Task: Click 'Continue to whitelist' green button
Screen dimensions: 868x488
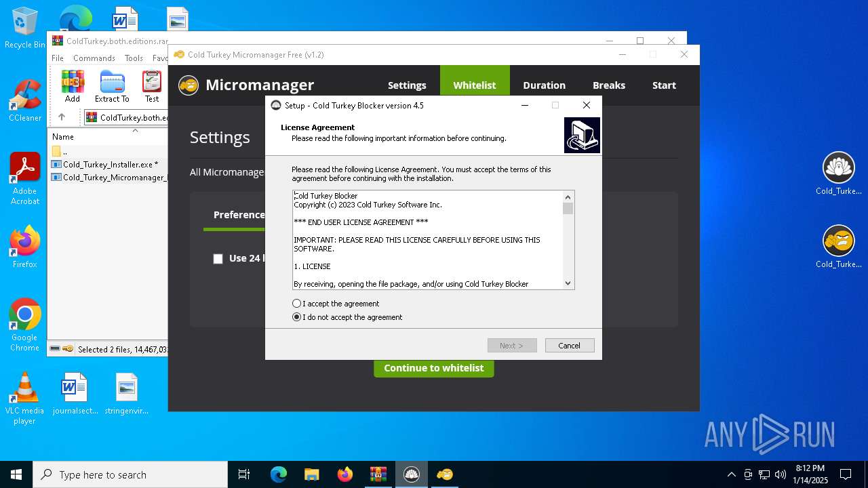Action: tap(434, 368)
